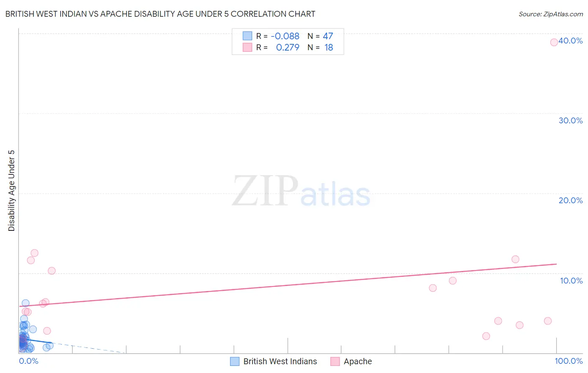
Task: Click the 100.0% x-axis label
Action: point(569,361)
